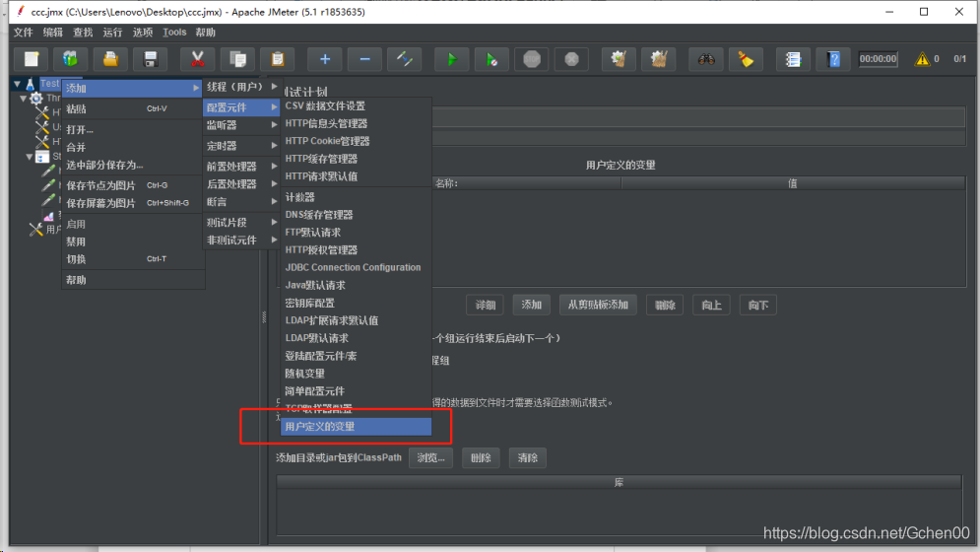Select 用户定义的变量 menu item
This screenshot has width=980, height=552.
click(356, 426)
